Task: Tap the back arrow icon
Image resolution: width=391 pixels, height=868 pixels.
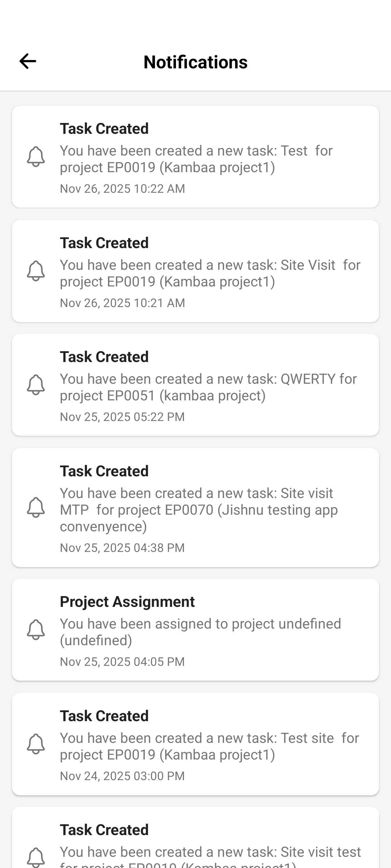Action: [x=28, y=61]
